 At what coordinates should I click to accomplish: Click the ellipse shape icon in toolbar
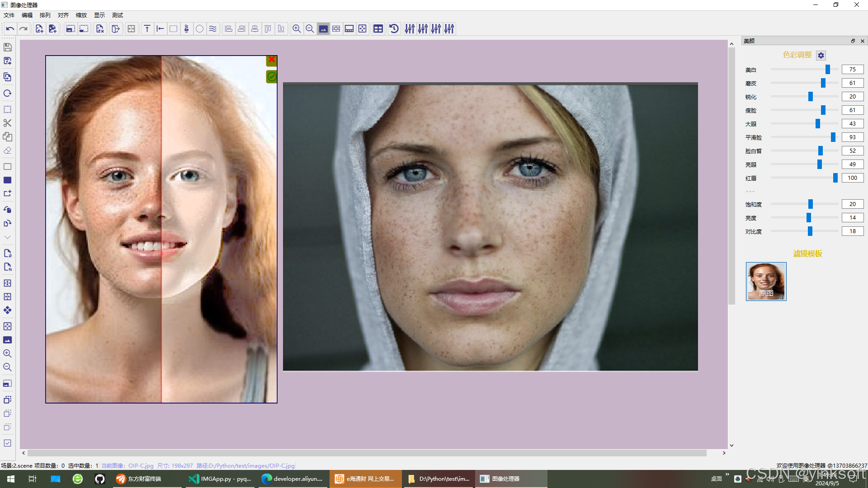(x=199, y=29)
